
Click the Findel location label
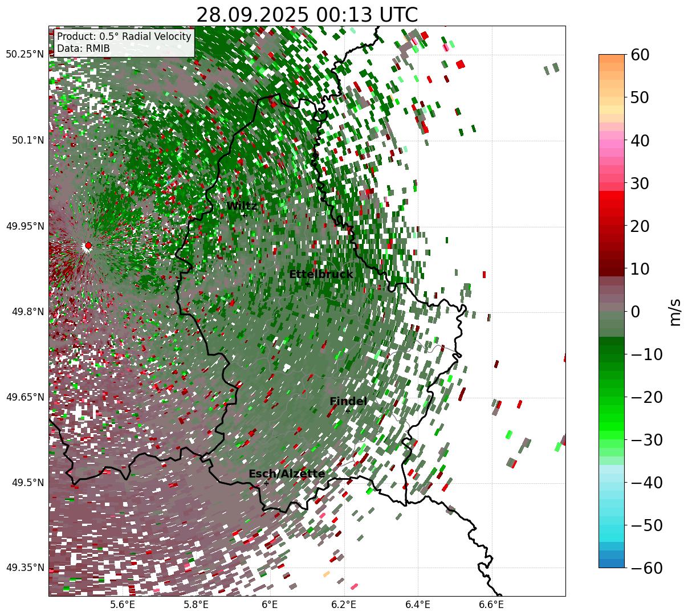click(x=348, y=402)
